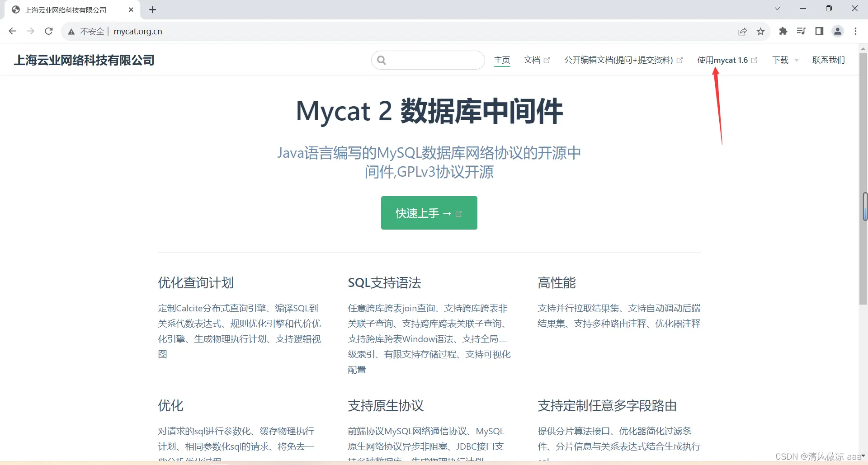The image size is (868, 465).
Task: Open the user profile avatar icon
Action: point(838,31)
